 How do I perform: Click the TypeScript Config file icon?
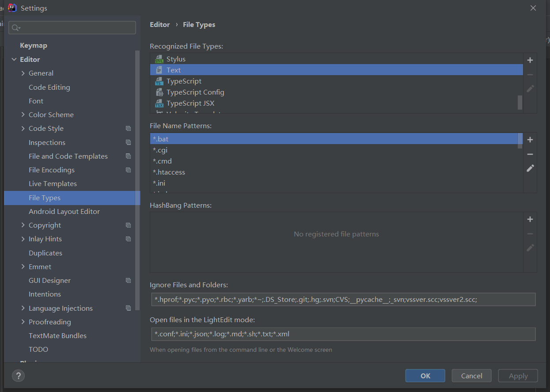point(159,92)
